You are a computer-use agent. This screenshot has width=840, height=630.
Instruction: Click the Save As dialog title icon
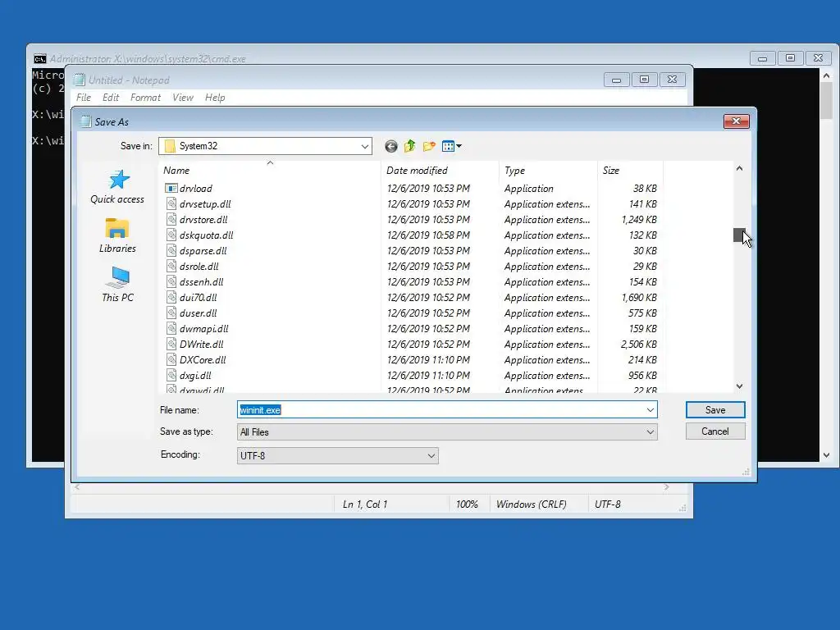pyautogui.click(x=85, y=121)
